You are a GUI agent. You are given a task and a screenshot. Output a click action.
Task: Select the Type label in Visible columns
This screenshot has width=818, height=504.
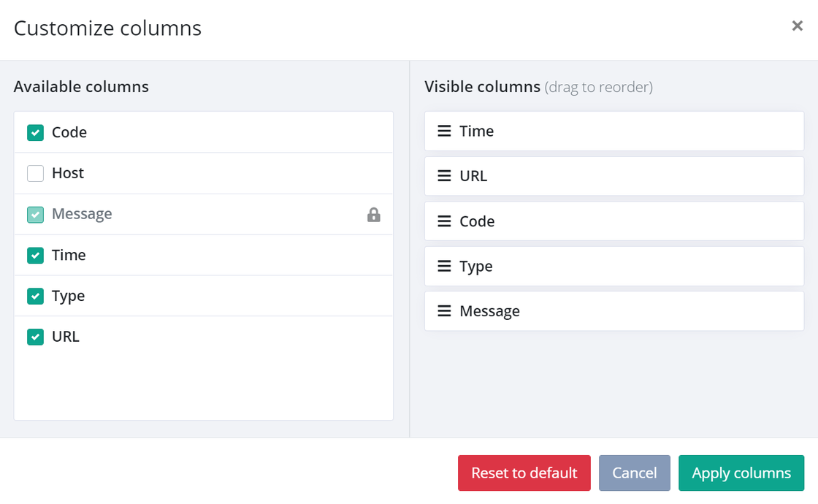click(475, 267)
